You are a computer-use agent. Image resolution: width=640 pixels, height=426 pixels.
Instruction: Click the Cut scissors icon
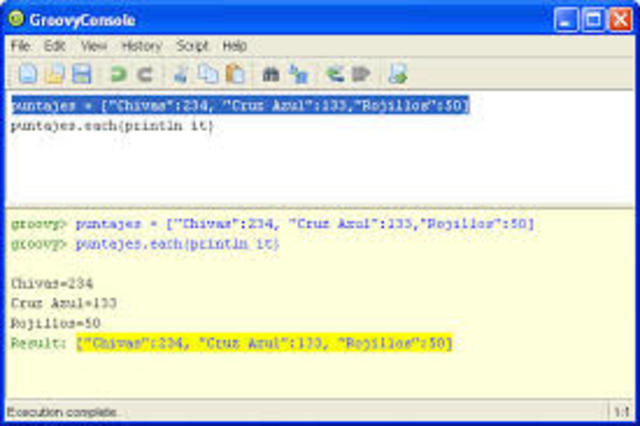[180, 74]
